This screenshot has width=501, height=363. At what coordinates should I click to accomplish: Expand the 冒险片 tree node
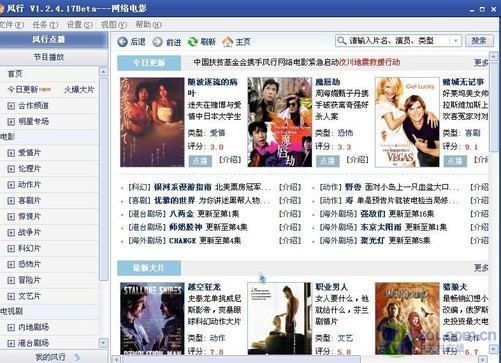click(11, 280)
